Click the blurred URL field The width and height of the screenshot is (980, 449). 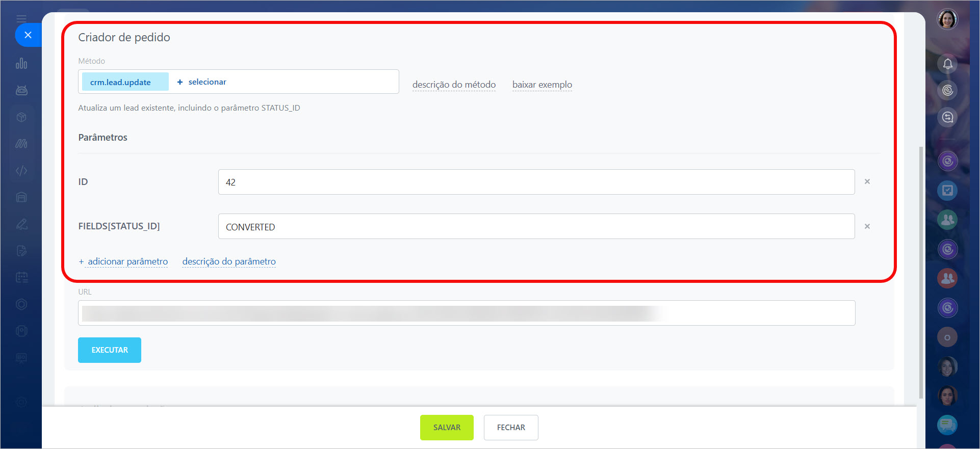click(x=467, y=313)
